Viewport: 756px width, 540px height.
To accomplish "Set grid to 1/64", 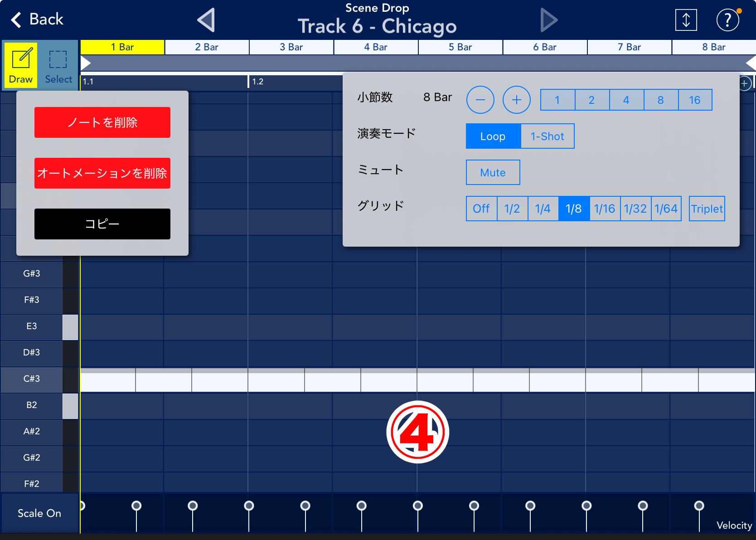I will pyautogui.click(x=666, y=209).
